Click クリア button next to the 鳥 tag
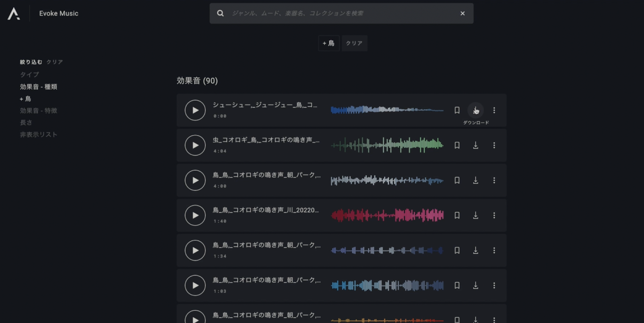Screen dimensions: 644x323 coord(354,43)
